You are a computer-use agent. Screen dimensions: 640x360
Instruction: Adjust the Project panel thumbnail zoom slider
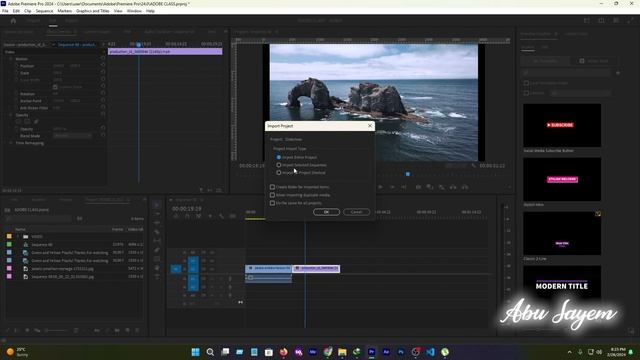(57, 330)
